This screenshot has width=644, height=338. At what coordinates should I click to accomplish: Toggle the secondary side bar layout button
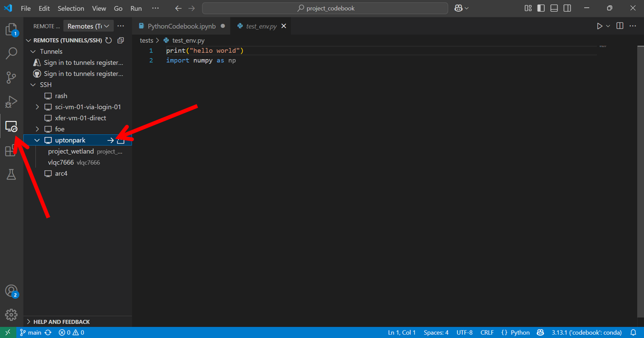567,8
